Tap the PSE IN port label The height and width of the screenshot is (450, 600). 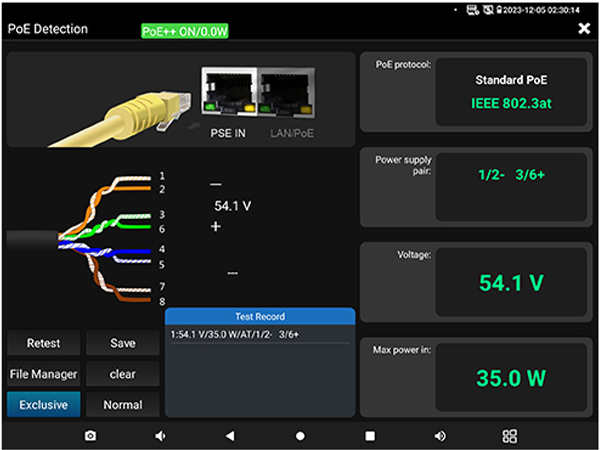[x=228, y=133]
